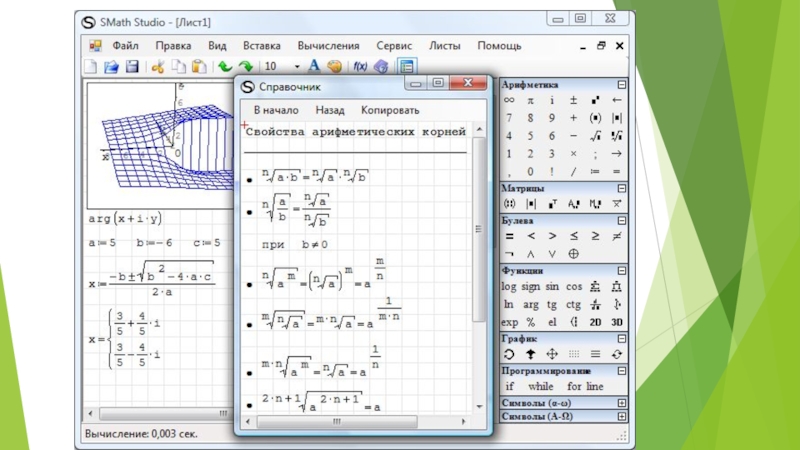The height and width of the screenshot is (450, 800).
Task: Open the Вид menu
Action: pyautogui.click(x=217, y=46)
